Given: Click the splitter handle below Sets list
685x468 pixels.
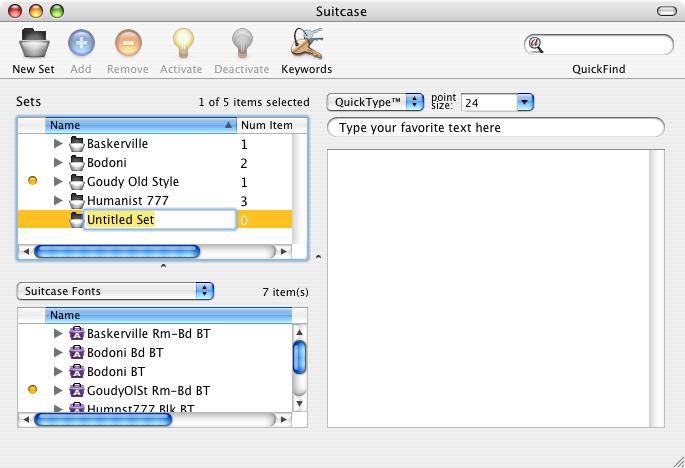Looking at the screenshot, I should click(163, 265).
